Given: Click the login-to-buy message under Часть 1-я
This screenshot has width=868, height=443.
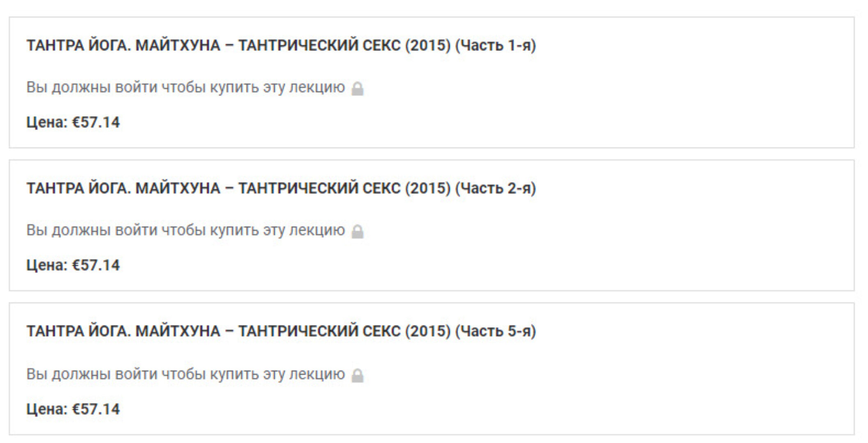Looking at the screenshot, I should click(x=186, y=87).
